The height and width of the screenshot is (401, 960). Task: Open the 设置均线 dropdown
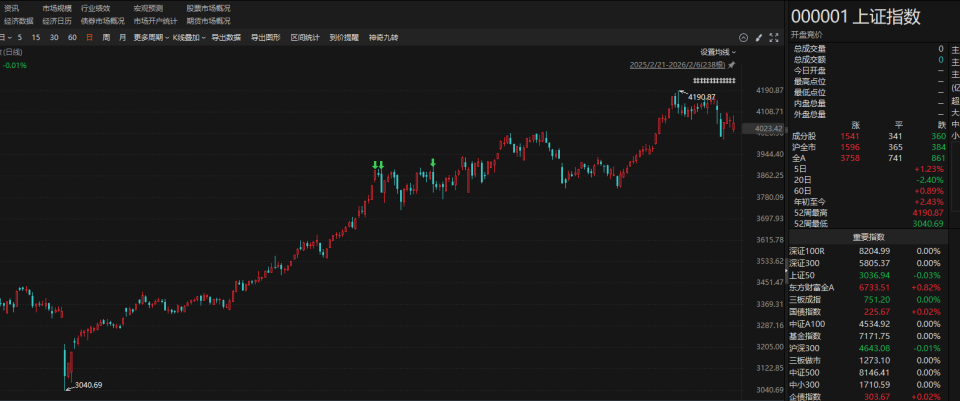click(x=718, y=52)
